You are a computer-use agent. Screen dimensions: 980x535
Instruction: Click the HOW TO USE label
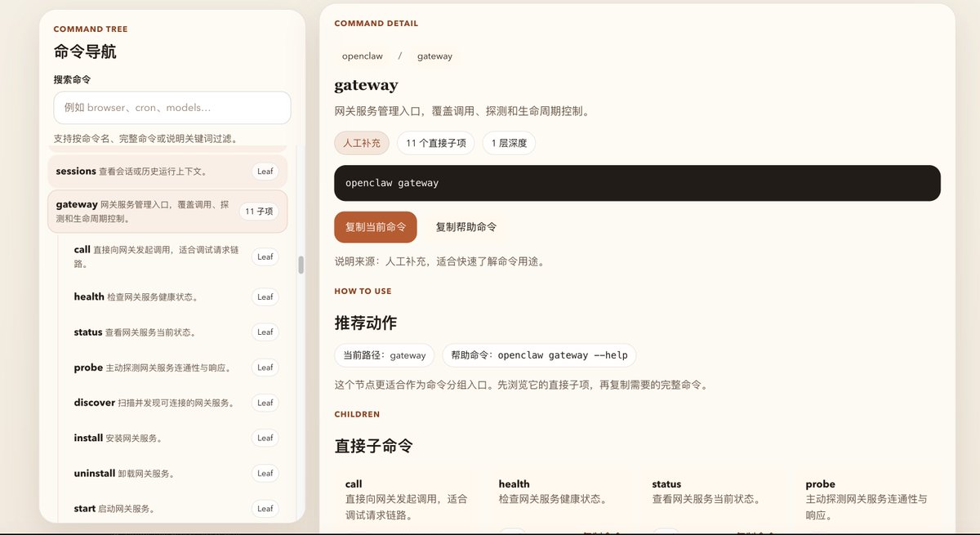tap(363, 291)
